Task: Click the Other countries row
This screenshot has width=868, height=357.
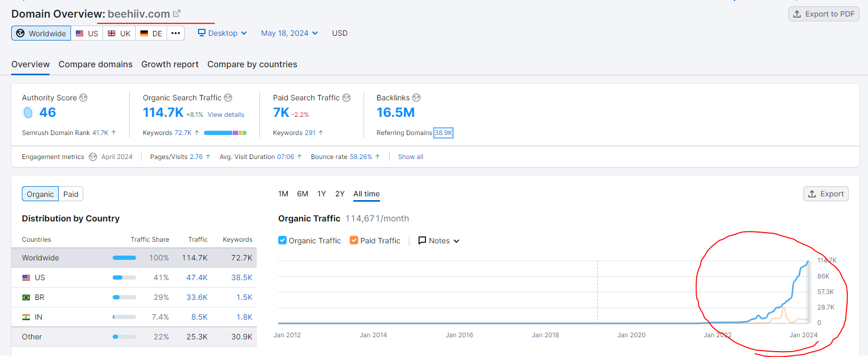Action: (134, 337)
